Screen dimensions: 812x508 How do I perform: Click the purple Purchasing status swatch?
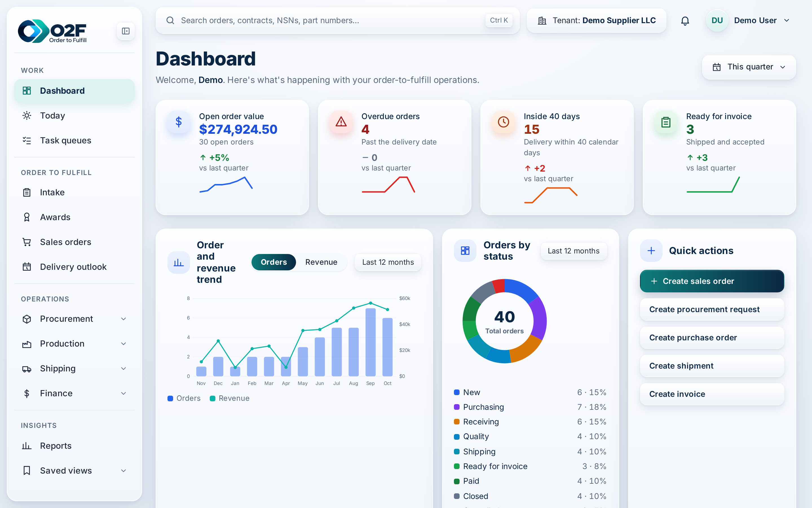[x=457, y=407]
